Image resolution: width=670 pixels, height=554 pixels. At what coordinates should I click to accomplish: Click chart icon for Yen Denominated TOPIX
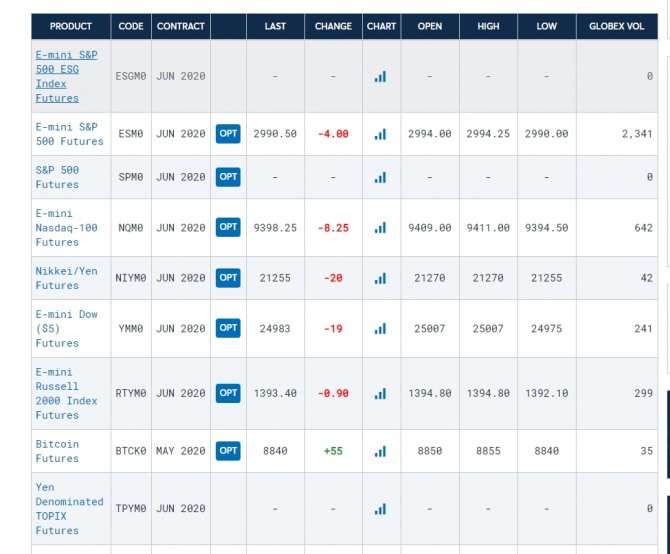380,509
